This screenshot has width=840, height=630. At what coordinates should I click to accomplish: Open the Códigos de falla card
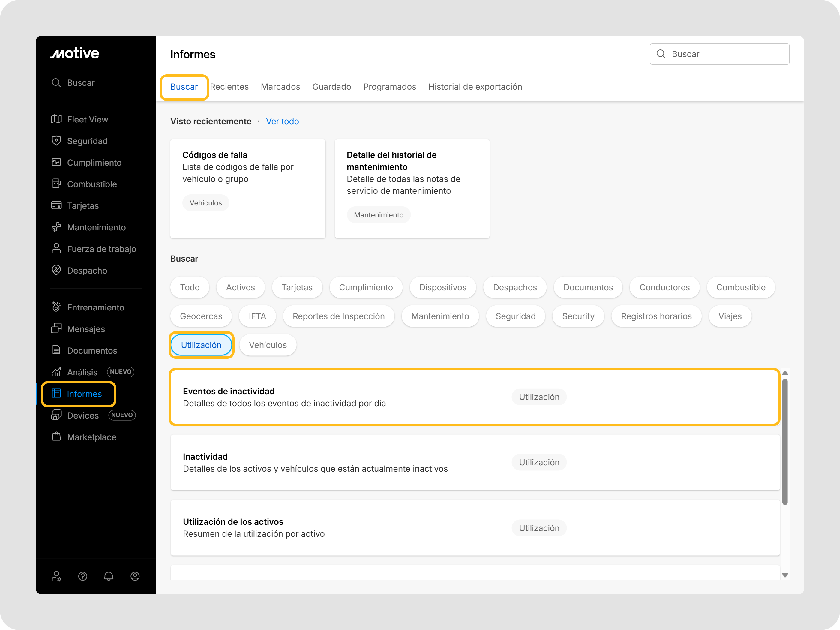tap(247, 188)
